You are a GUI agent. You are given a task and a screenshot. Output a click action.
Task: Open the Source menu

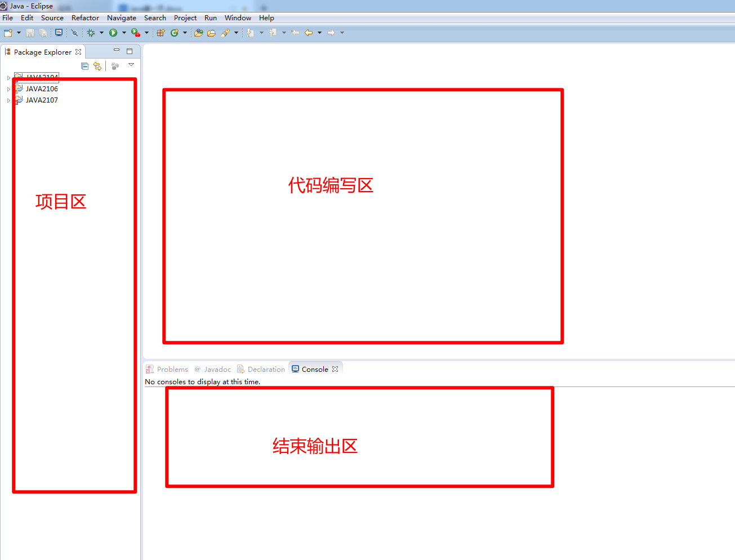(x=52, y=18)
